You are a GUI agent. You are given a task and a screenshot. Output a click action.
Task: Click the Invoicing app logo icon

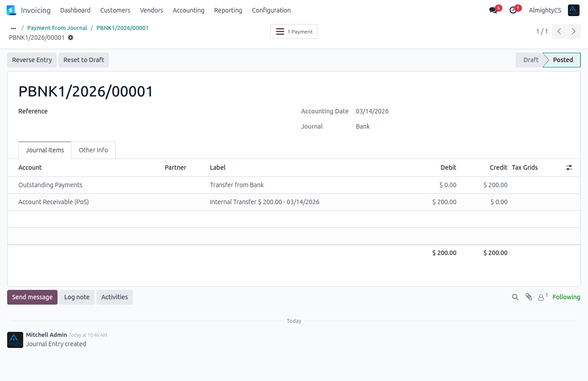coord(11,10)
